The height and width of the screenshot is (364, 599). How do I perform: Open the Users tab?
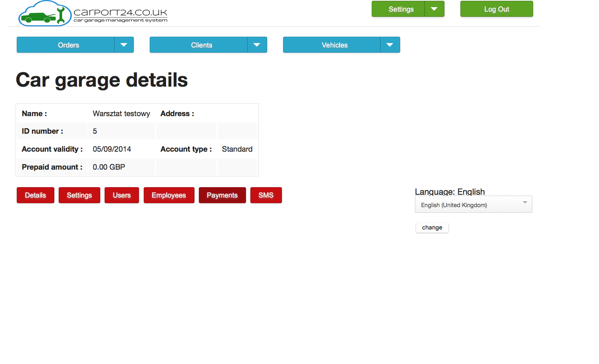(121, 195)
